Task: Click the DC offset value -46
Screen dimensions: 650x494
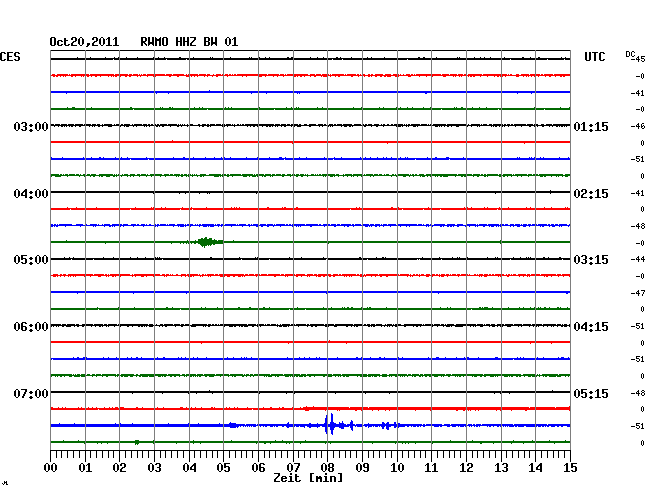Action: (x=638, y=126)
